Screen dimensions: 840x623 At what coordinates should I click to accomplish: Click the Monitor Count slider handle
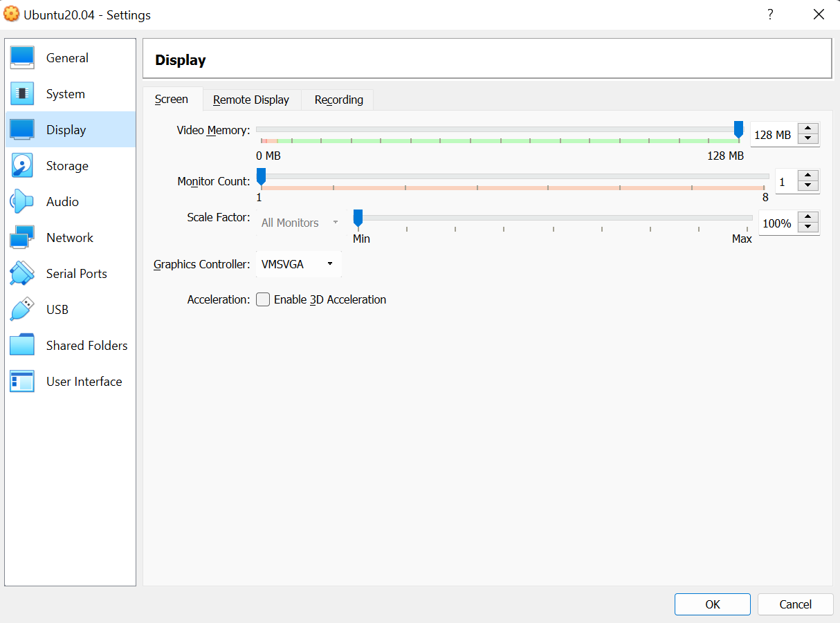click(261, 176)
